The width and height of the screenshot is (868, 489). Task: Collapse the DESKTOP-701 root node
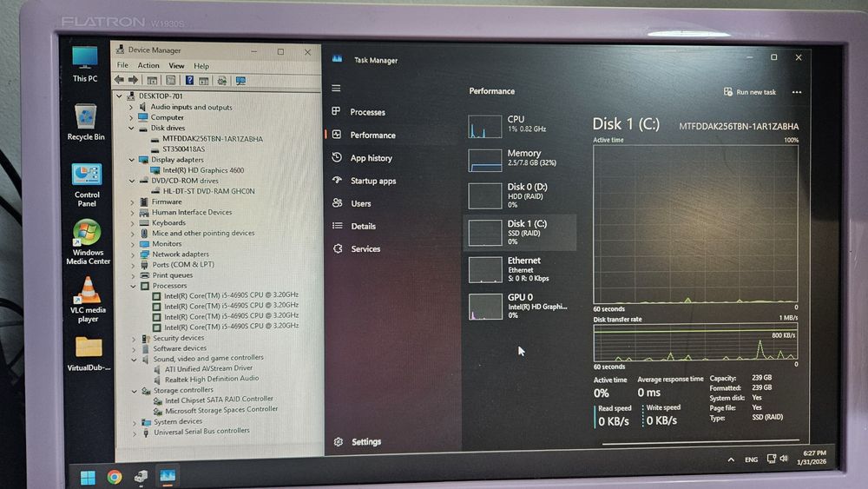click(120, 96)
